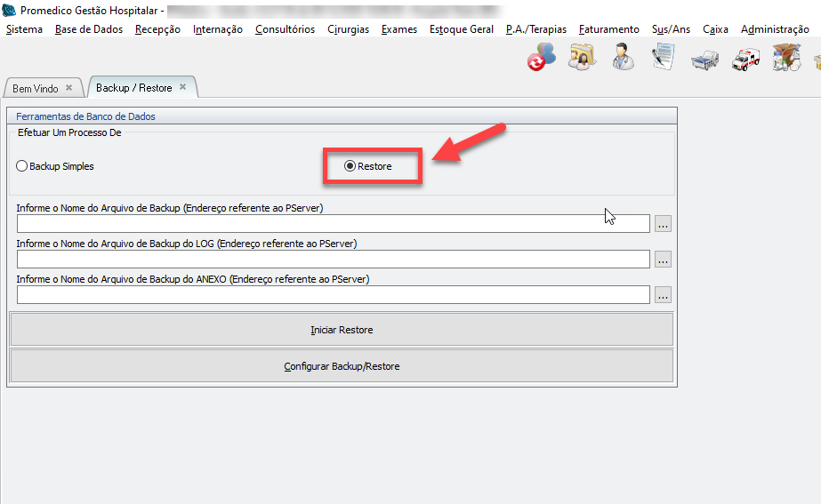The image size is (821, 504).
Task: Click the doctor icon in toolbar
Action: coord(623,58)
